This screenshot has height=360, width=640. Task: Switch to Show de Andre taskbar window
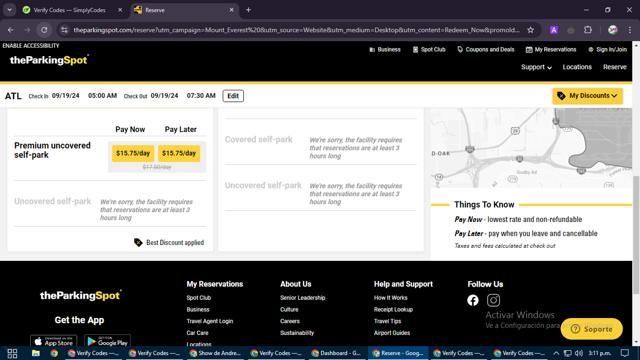pyautogui.click(x=215, y=353)
